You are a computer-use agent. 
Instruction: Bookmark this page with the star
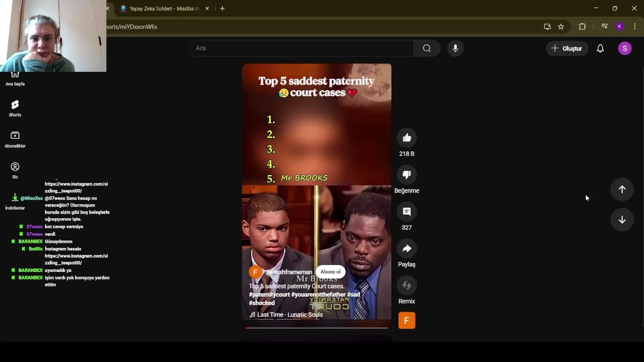coord(561,27)
